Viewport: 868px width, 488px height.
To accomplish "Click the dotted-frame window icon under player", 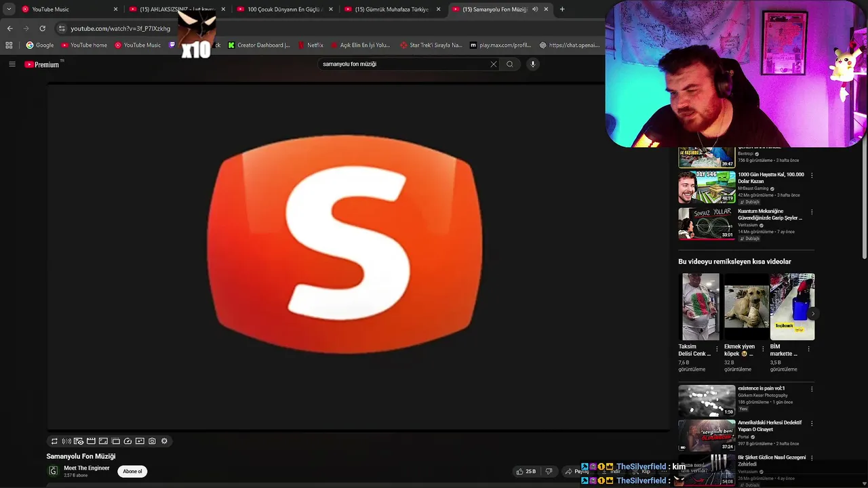I will (x=115, y=441).
